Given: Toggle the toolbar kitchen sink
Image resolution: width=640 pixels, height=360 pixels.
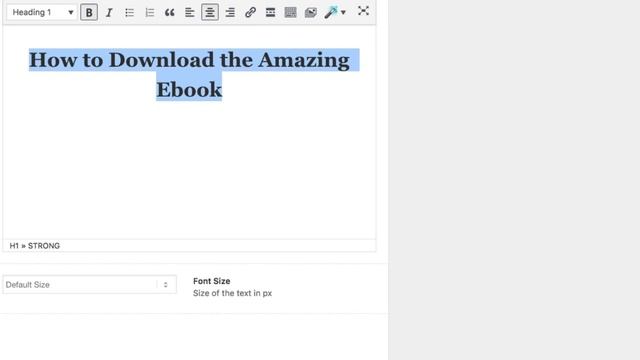Looking at the screenshot, I should pos(291,12).
